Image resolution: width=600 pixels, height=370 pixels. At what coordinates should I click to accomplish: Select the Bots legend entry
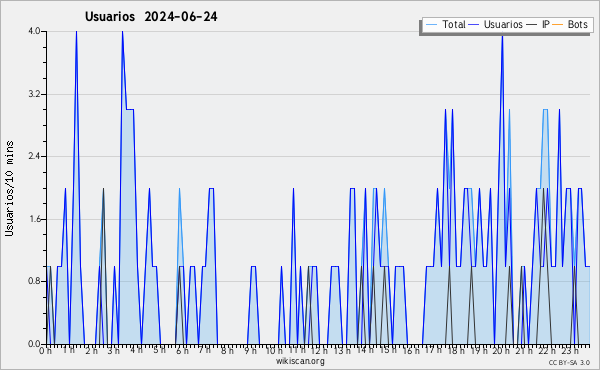pyautogui.click(x=570, y=24)
